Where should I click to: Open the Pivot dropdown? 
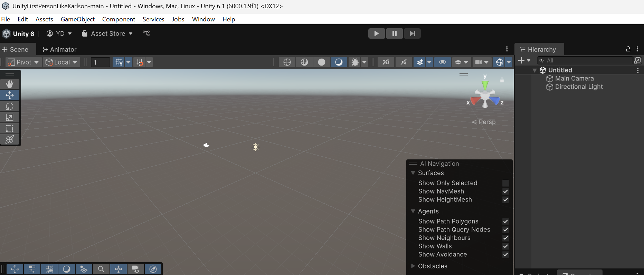pos(23,62)
